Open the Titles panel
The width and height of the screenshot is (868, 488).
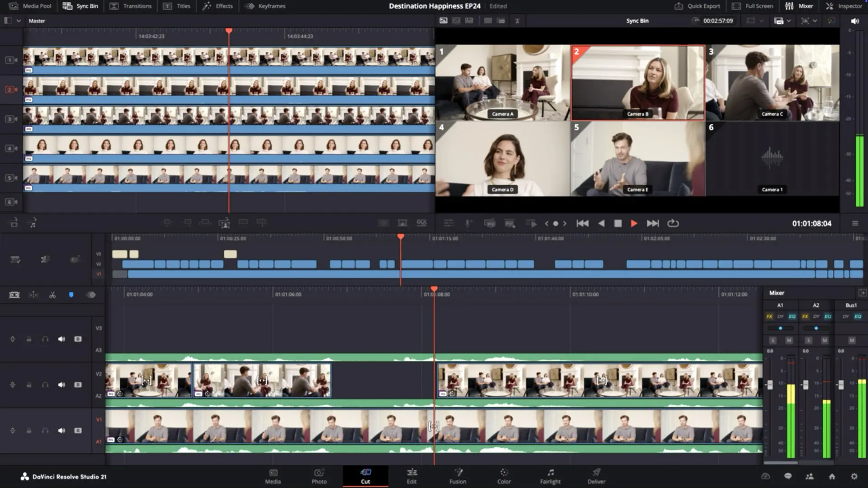click(177, 6)
